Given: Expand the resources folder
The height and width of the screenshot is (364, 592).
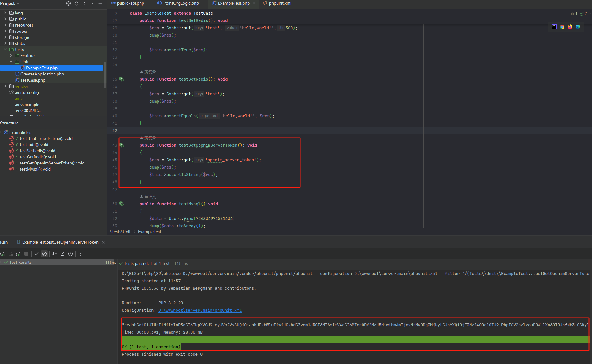Looking at the screenshot, I should pyautogui.click(x=5, y=25).
